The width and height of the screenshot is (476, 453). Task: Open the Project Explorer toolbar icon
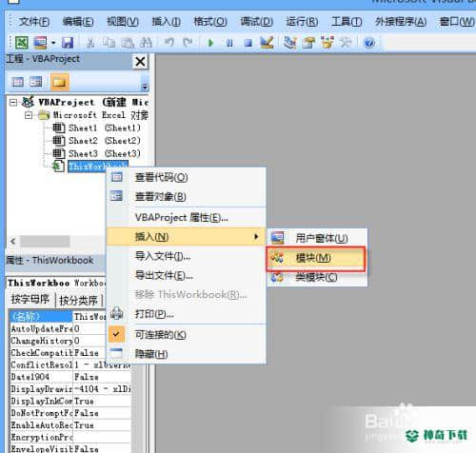click(290, 42)
